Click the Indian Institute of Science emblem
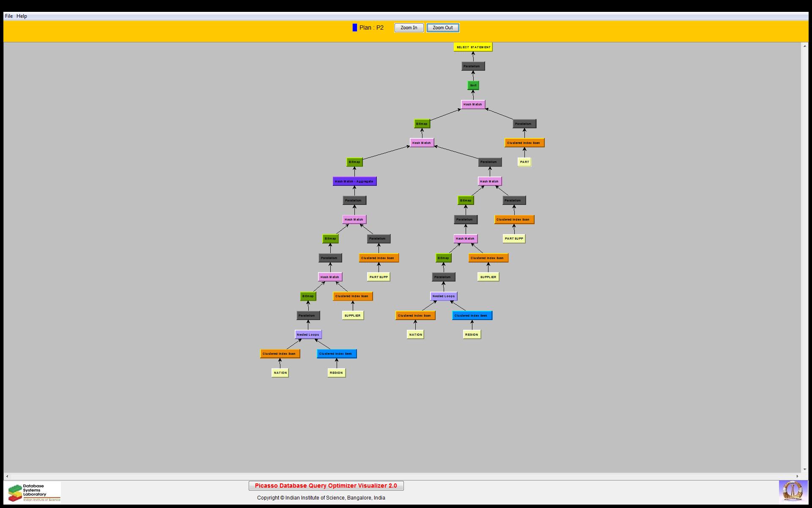Screen dimensions: 812x508 (793, 492)
